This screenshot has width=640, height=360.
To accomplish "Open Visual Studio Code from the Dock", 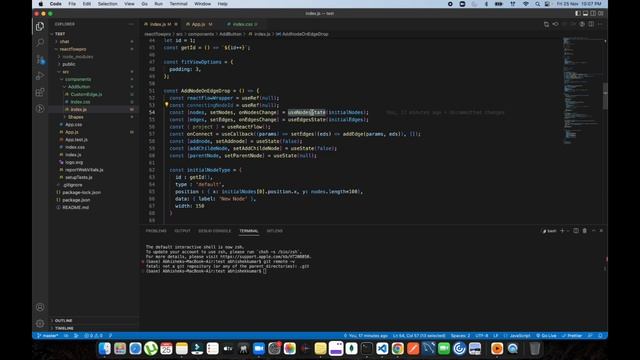I will pyautogui.click(x=382, y=349).
